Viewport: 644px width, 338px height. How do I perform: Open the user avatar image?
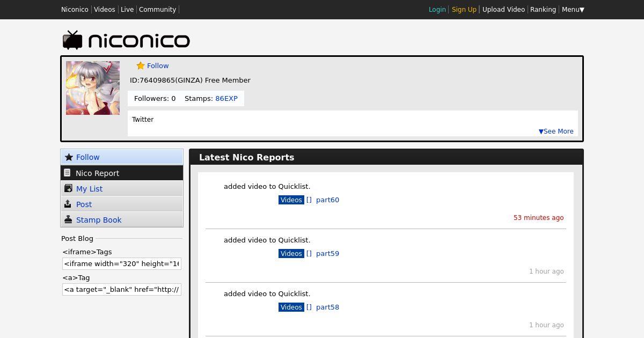click(93, 88)
